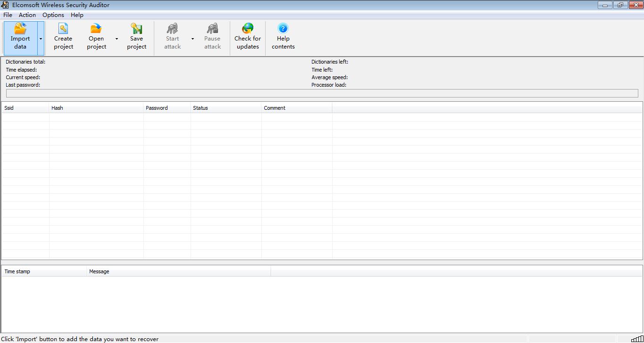Viewport: 644px width, 343px height.
Task: Click the Time stamp log column header
Action: (x=44, y=271)
